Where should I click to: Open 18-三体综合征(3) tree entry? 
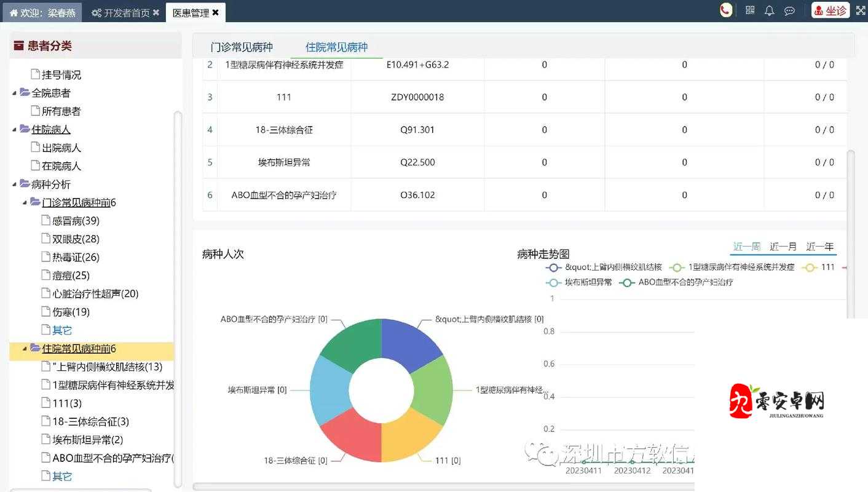coord(90,422)
